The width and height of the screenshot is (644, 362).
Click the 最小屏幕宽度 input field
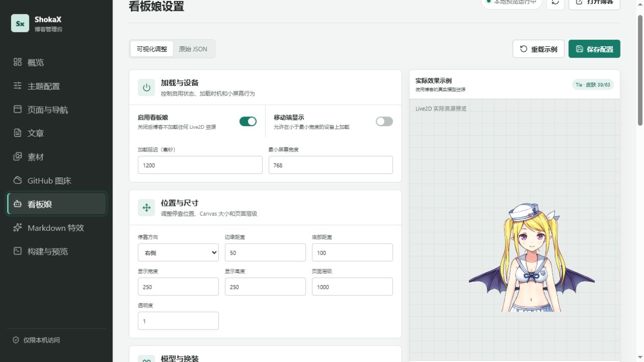[x=331, y=165]
